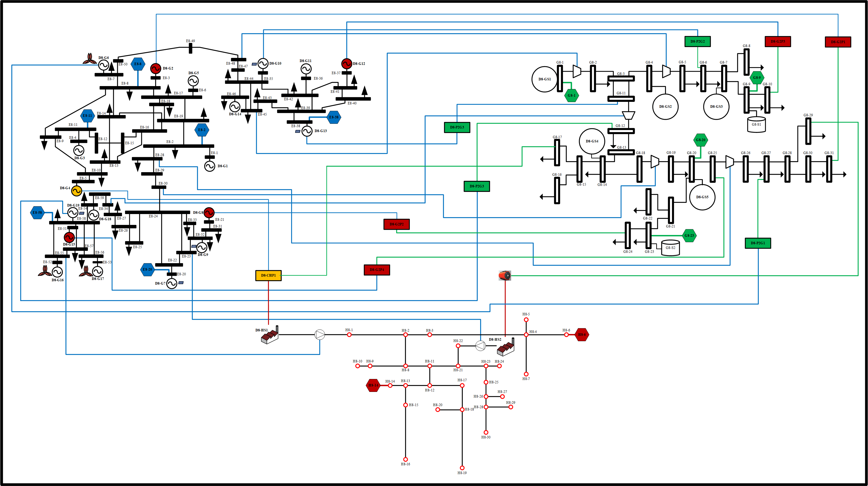Select the D8-GS1 gas source circle
Image resolution: width=868 pixels, height=486 pixels.
click(x=545, y=79)
